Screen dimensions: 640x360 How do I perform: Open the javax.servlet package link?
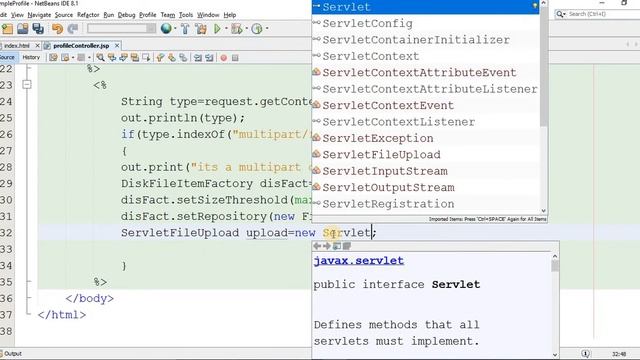[359, 261]
